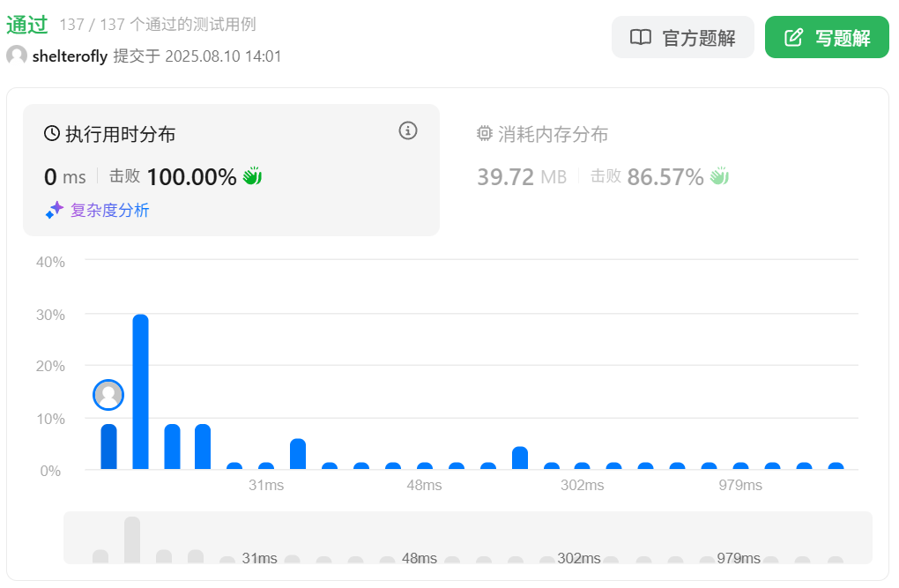Open the shelterofly profile name

pyautogui.click(x=70, y=56)
